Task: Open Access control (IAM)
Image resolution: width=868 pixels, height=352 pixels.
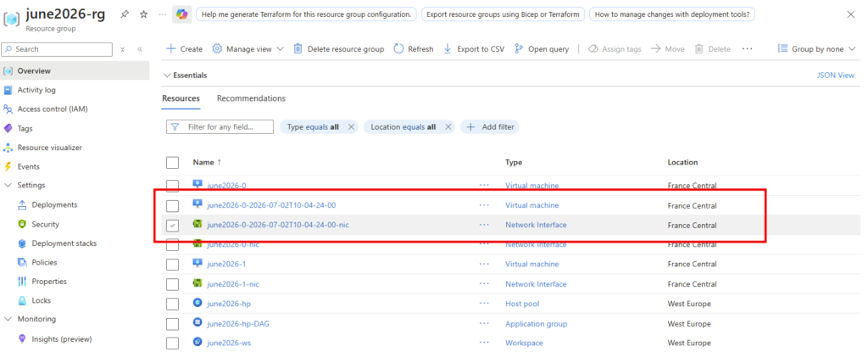Action: (53, 109)
